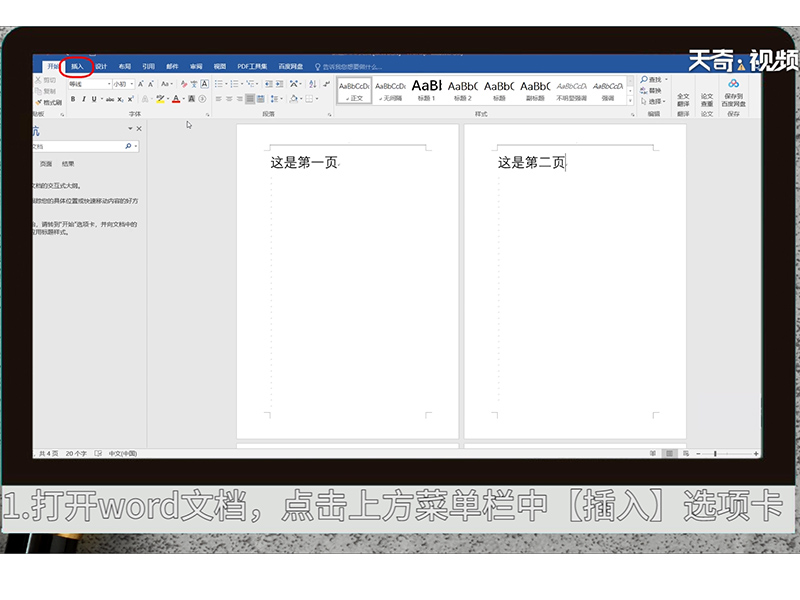Click the 保存到百度网盘 icon

click(732, 92)
